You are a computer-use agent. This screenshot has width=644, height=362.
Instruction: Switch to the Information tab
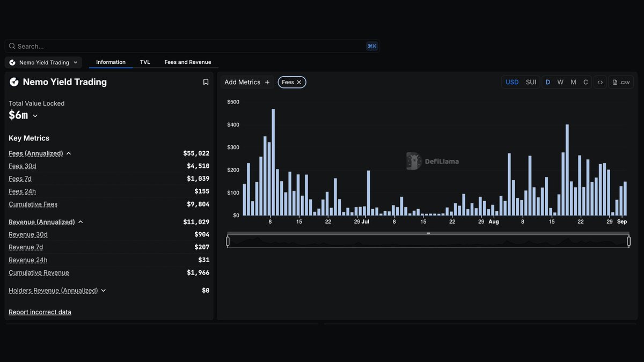[111, 62]
